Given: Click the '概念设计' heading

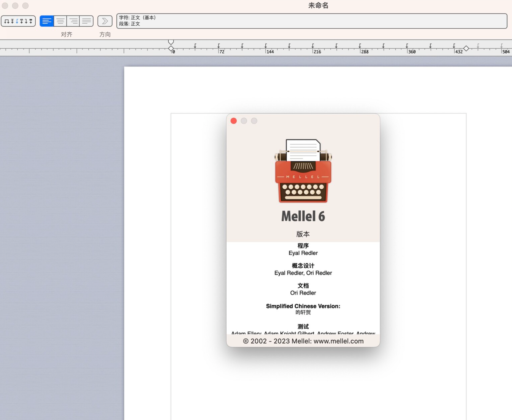Looking at the screenshot, I should [303, 266].
